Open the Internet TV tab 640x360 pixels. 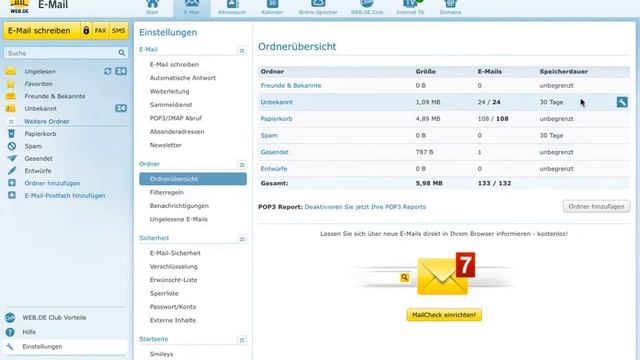pos(410,8)
